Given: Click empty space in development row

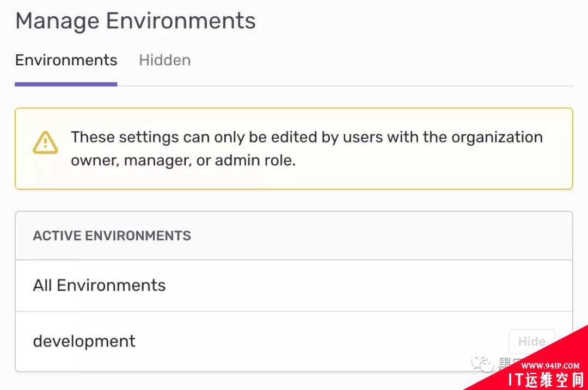Looking at the screenshot, I should (x=318, y=341).
